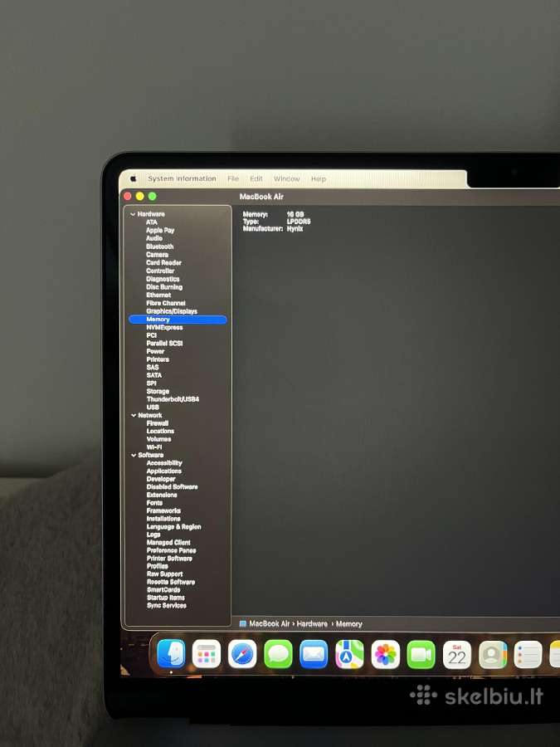The width and height of the screenshot is (560, 747).
Task: Select Printers in the sidebar
Action: 158,359
